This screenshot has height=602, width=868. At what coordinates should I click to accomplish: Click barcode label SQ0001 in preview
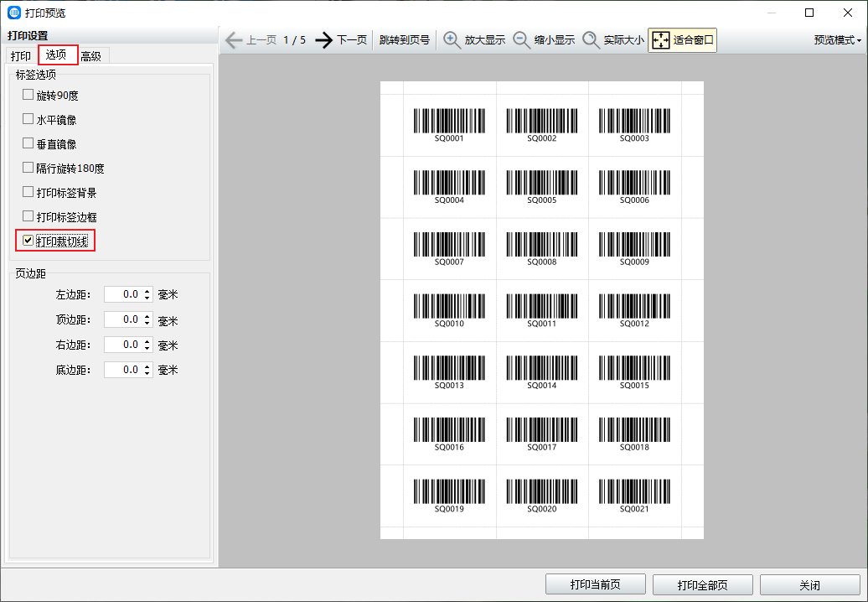click(x=449, y=126)
